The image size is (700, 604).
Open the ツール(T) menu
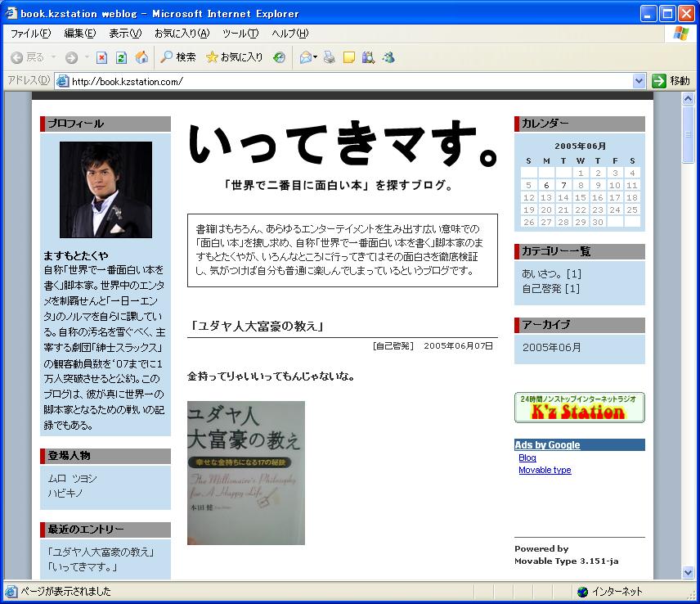point(240,34)
